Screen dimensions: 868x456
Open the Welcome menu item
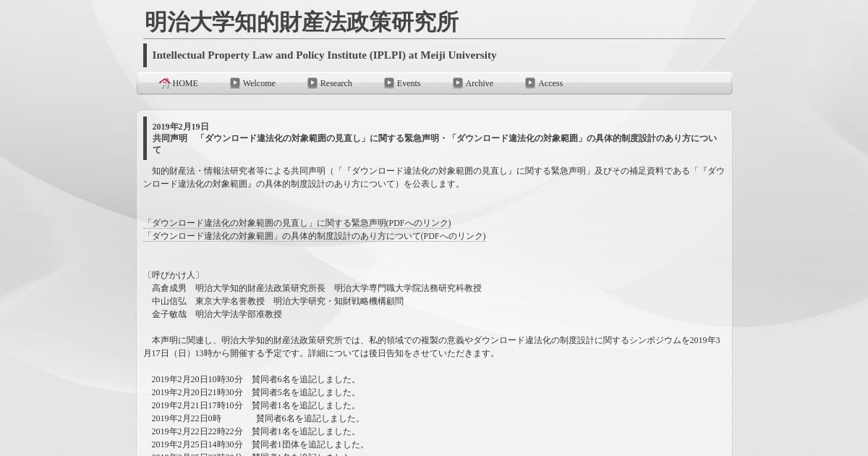[x=252, y=83]
